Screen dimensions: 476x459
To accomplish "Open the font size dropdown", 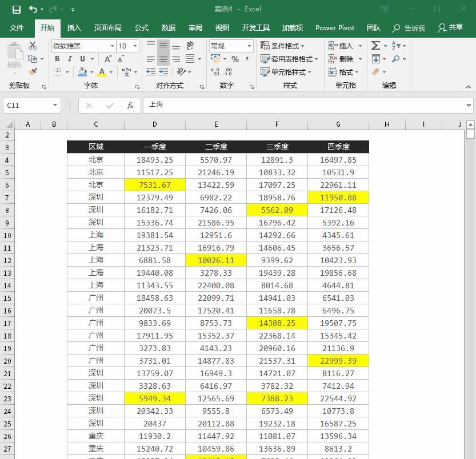I will tap(135, 46).
